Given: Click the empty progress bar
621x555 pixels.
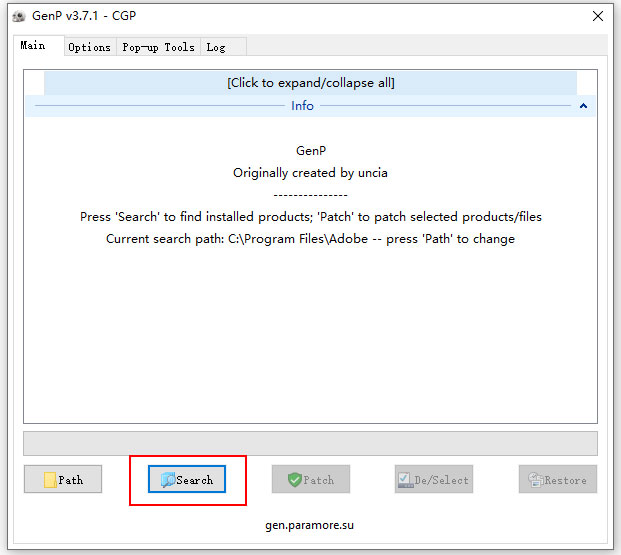Looking at the screenshot, I should pyautogui.click(x=310, y=443).
